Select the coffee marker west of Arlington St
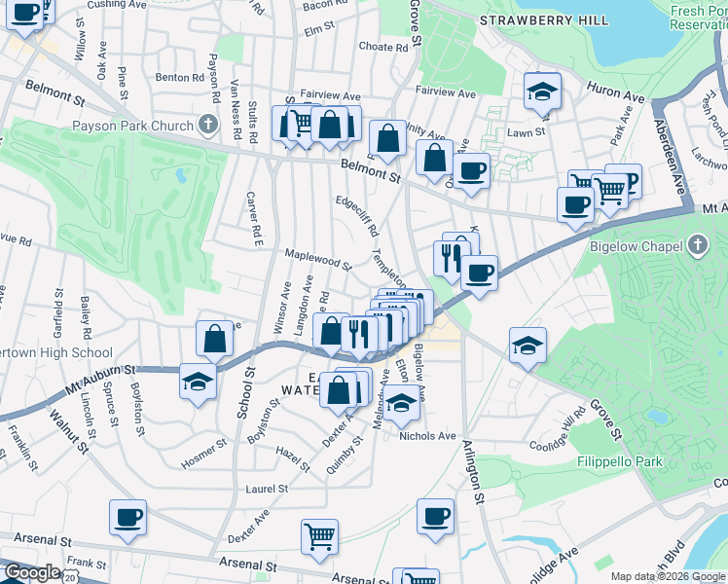728x584 pixels. click(x=435, y=517)
